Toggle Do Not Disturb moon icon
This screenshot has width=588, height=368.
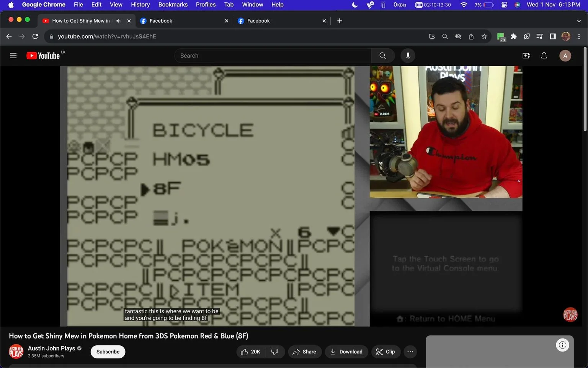pyautogui.click(x=355, y=5)
